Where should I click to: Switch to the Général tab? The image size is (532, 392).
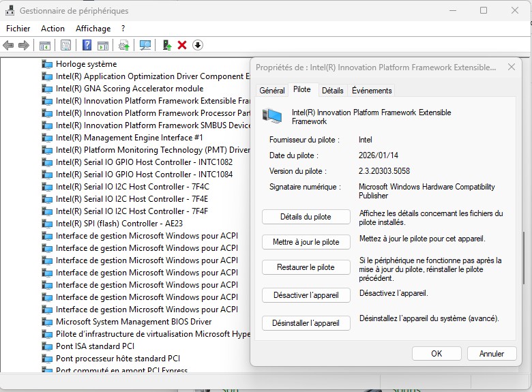point(272,90)
